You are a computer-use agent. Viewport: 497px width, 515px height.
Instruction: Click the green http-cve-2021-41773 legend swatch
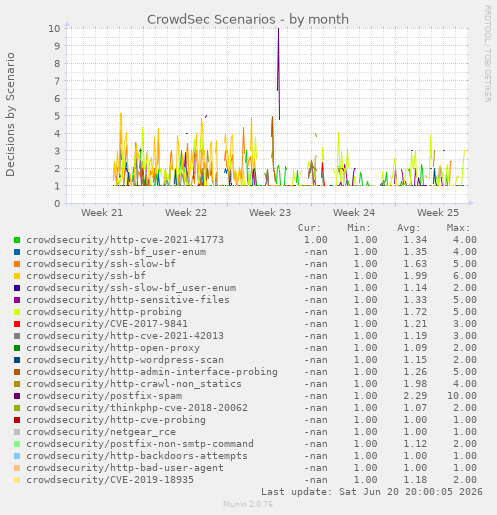click(17, 240)
